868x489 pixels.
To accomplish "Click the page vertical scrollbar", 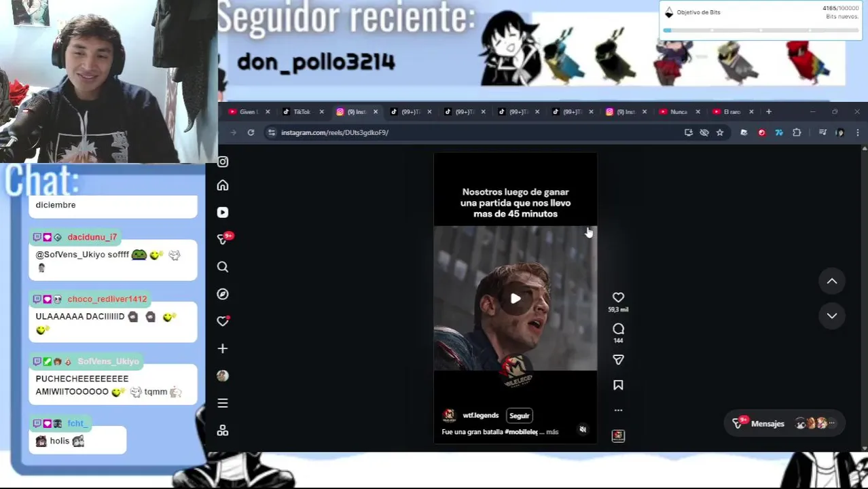I will [864, 299].
